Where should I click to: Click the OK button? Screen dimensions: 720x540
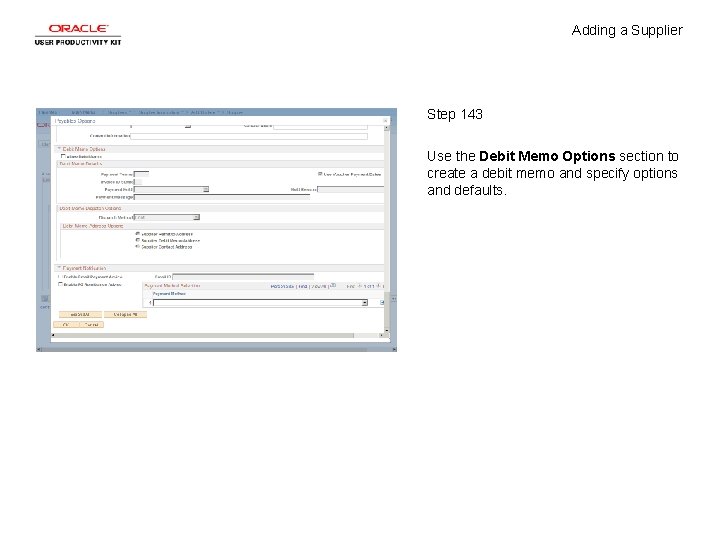[x=66, y=325]
